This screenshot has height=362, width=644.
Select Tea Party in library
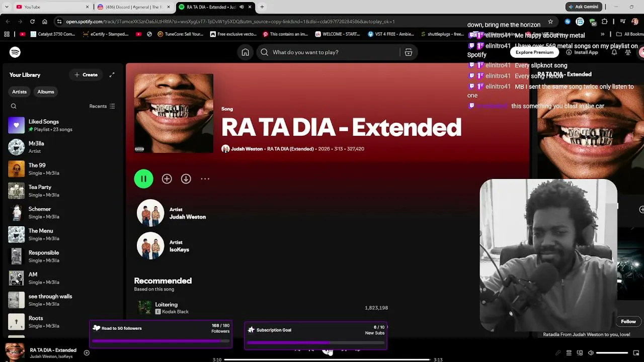(63, 191)
